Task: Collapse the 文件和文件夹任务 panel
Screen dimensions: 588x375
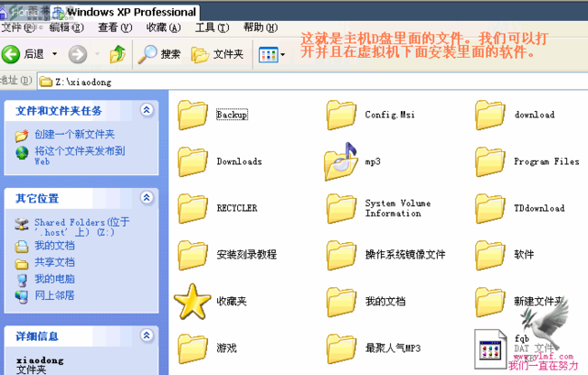Action: pyautogui.click(x=147, y=110)
